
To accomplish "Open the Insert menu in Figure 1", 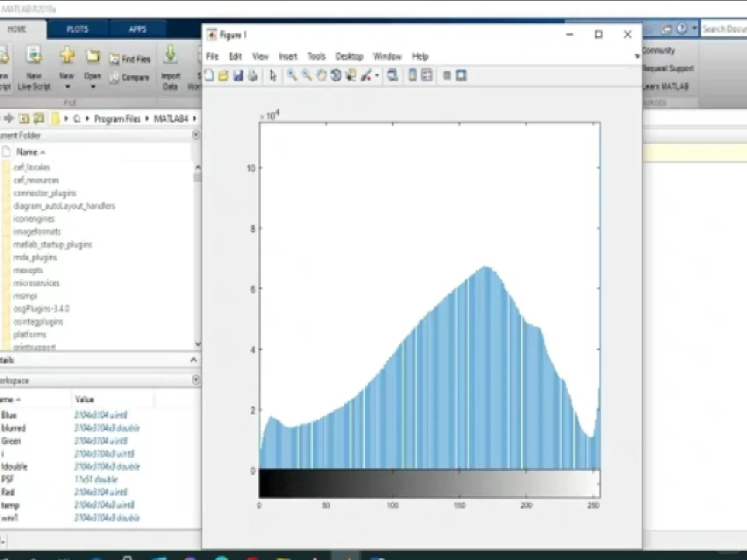I will (288, 57).
